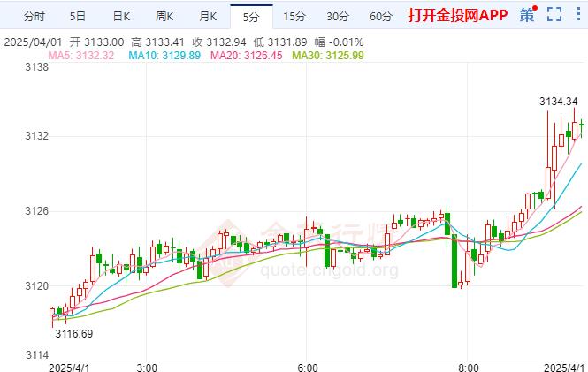Screen dimensions: 588x372
Task: Open the three-dot more options menu
Action: (578, 14)
